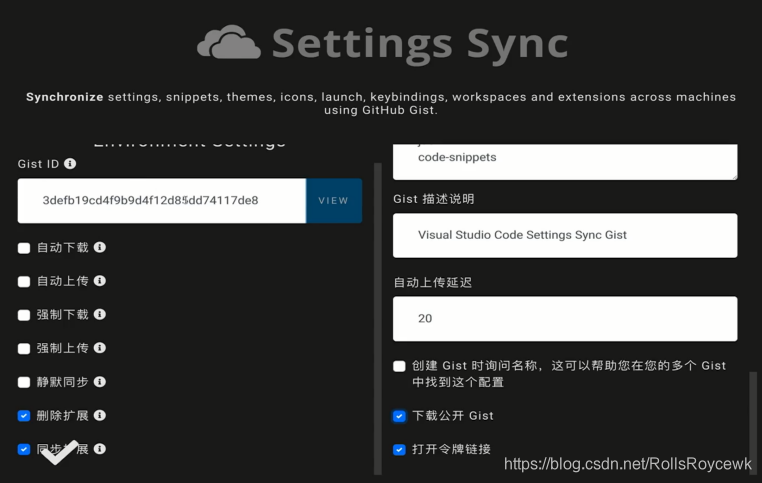Tick the 强制下载 checkbox

click(x=24, y=315)
